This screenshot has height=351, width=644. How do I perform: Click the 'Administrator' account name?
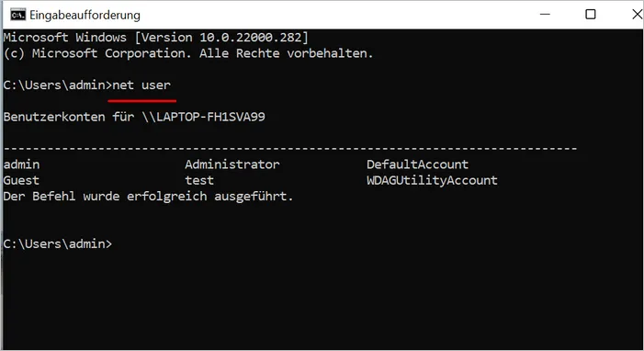pos(232,164)
